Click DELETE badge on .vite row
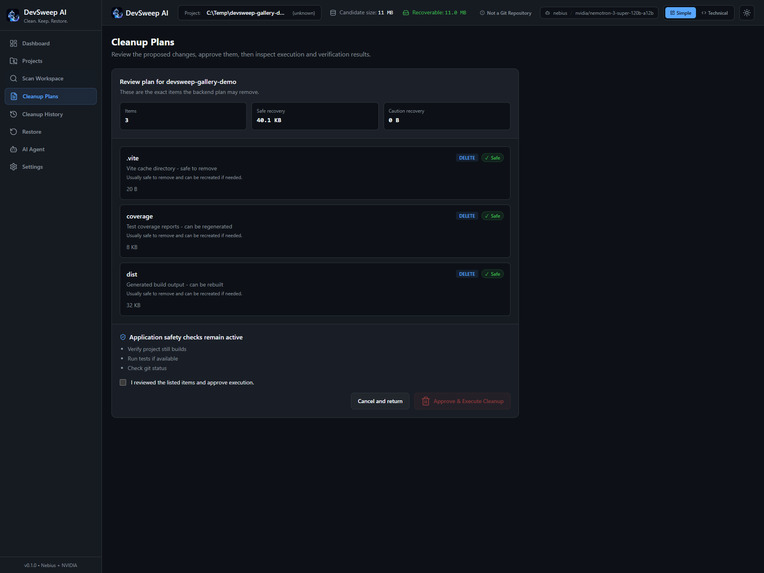 (467, 158)
